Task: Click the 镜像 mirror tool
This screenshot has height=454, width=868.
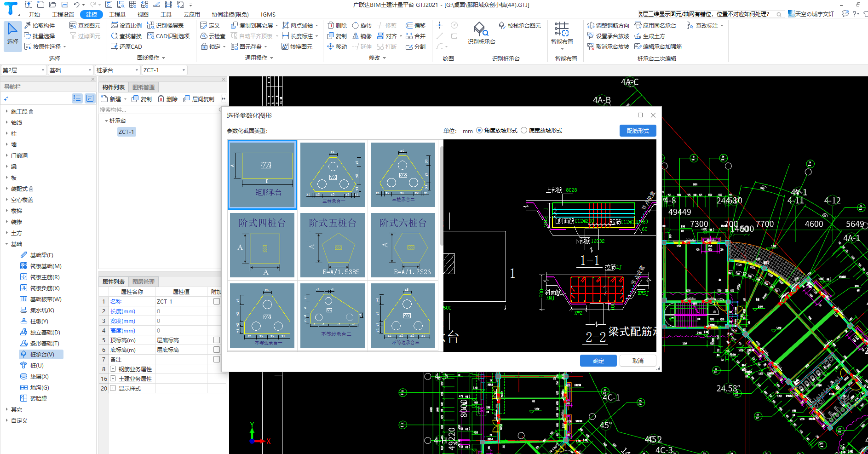Action: (362, 36)
